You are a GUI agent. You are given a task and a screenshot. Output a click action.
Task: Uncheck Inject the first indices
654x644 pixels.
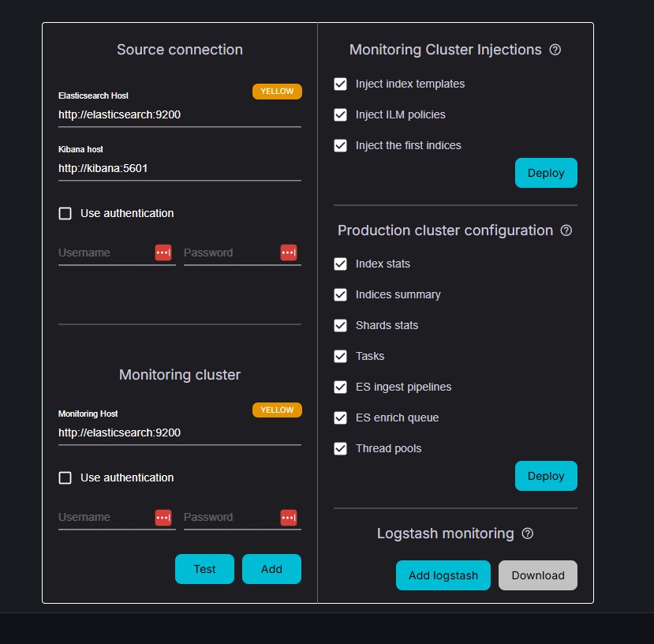[x=340, y=145]
